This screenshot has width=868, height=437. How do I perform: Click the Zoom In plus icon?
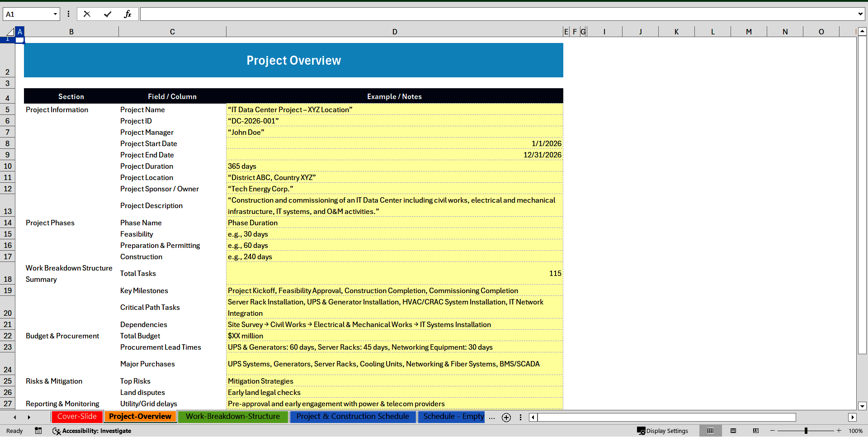(839, 431)
